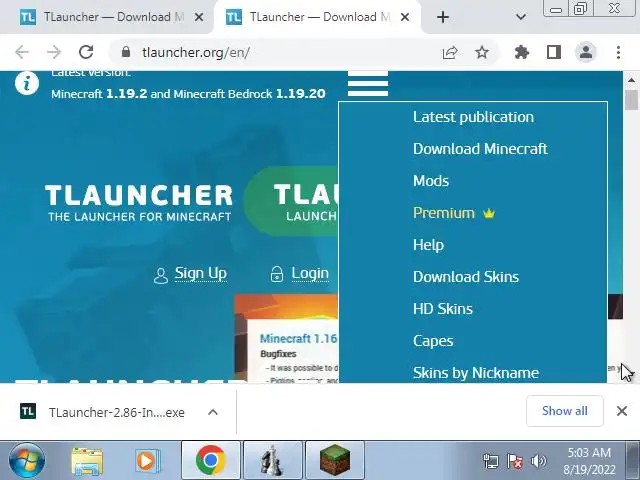Reload the tlauncher.org page

86,52
